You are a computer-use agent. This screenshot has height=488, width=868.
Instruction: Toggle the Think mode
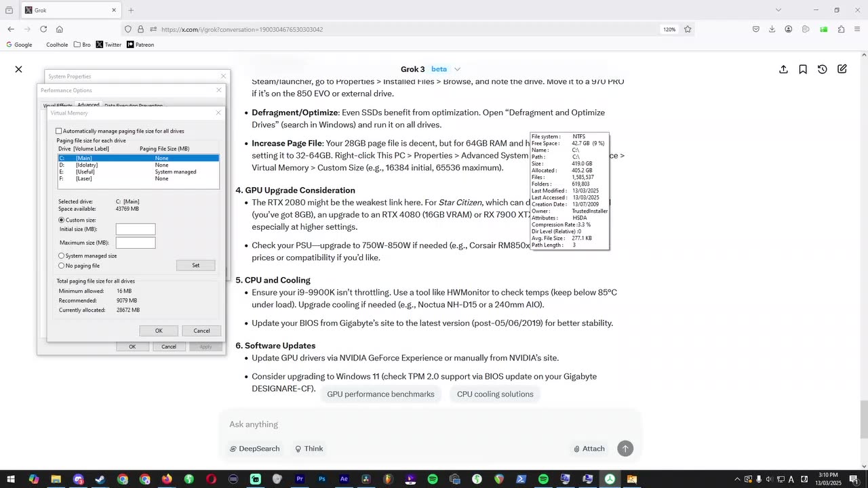pos(309,449)
